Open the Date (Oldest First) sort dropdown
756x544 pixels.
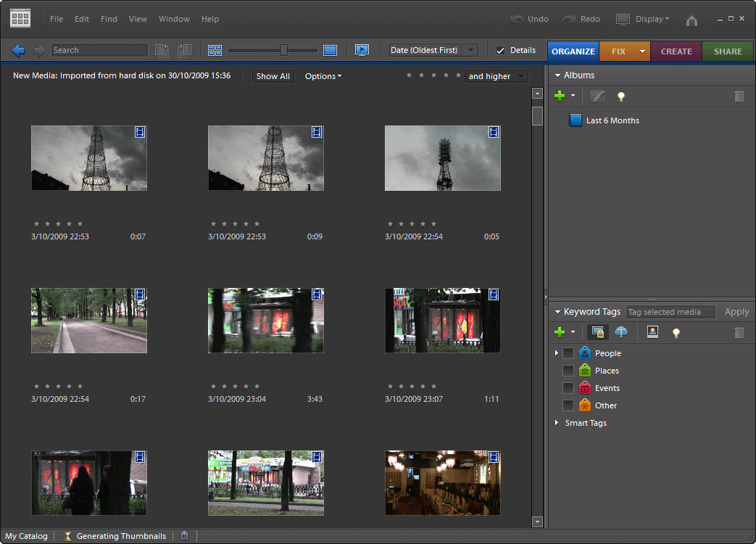[433, 50]
